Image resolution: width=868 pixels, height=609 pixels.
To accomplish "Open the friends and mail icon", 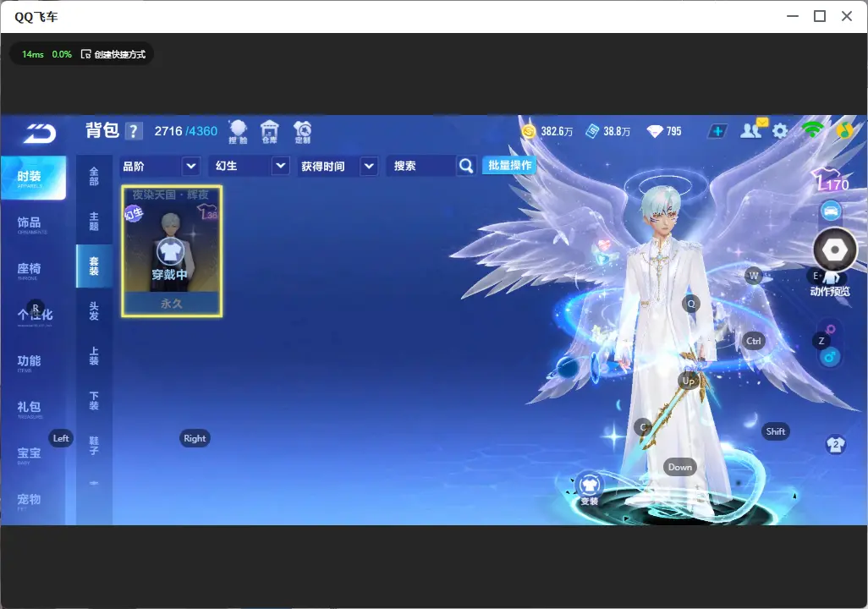I will point(753,129).
